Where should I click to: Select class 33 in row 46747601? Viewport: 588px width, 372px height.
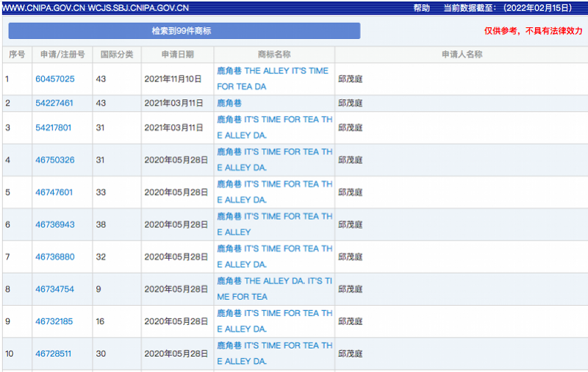(x=101, y=192)
